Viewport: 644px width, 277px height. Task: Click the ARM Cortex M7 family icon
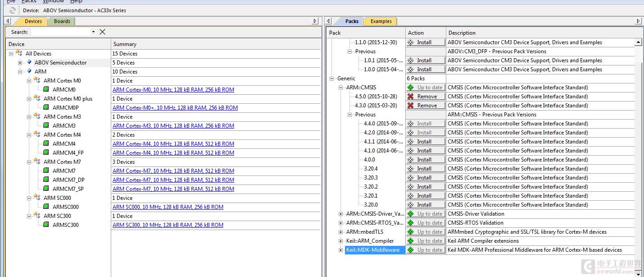[37, 162]
